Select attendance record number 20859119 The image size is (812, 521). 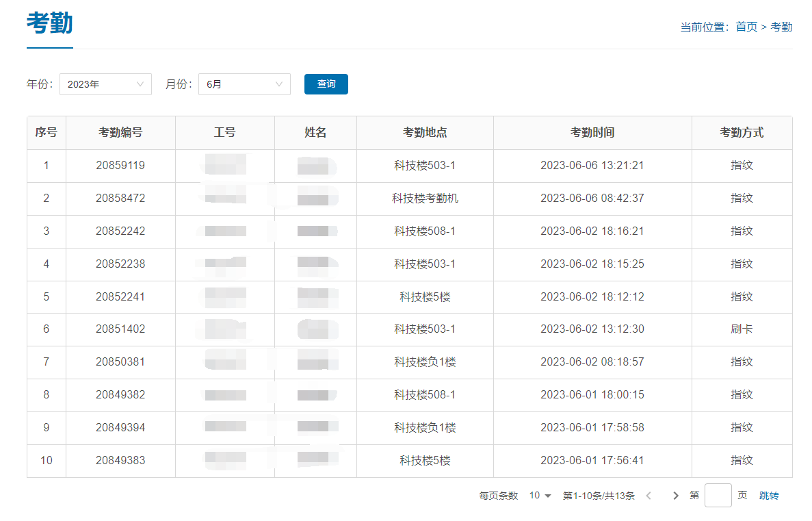(120, 166)
